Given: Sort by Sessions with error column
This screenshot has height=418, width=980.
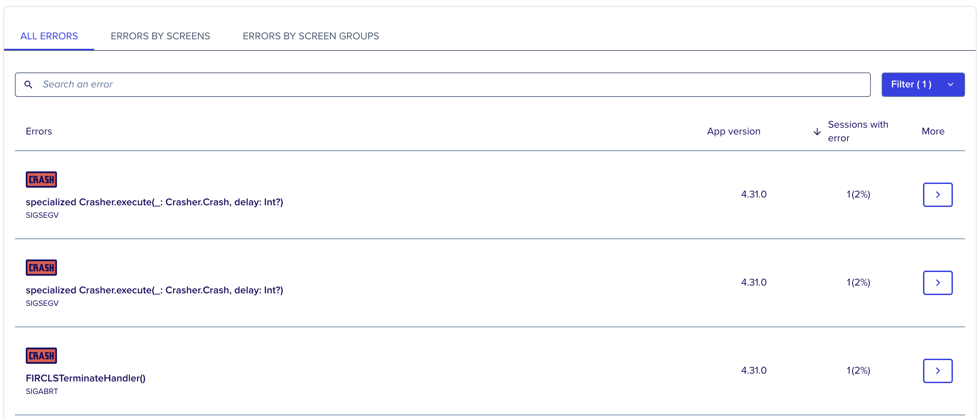Looking at the screenshot, I should (858, 131).
